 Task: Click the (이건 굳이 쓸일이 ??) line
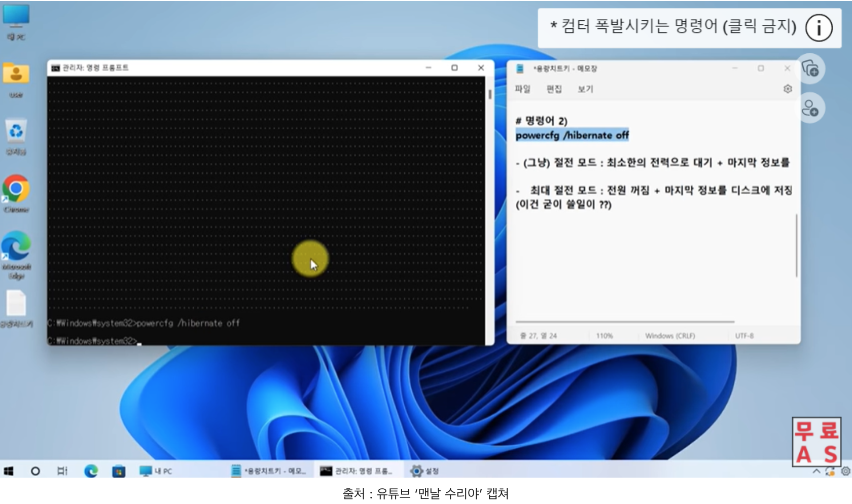click(x=563, y=204)
